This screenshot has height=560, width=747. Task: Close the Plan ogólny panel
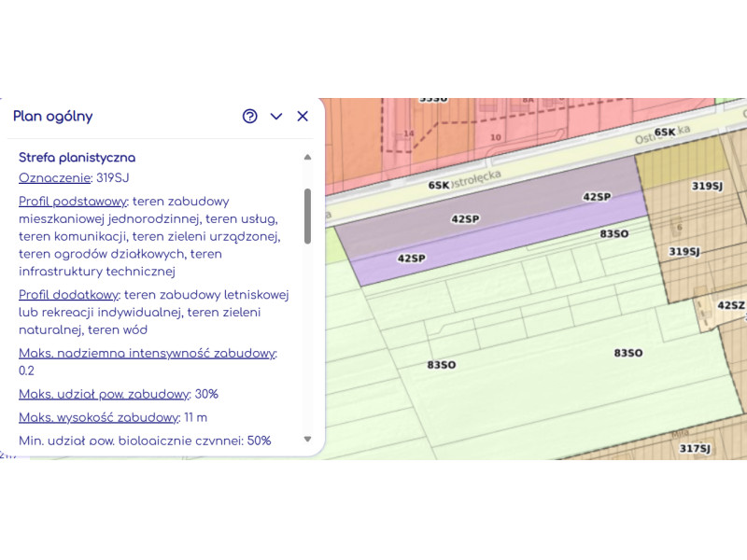point(303,116)
